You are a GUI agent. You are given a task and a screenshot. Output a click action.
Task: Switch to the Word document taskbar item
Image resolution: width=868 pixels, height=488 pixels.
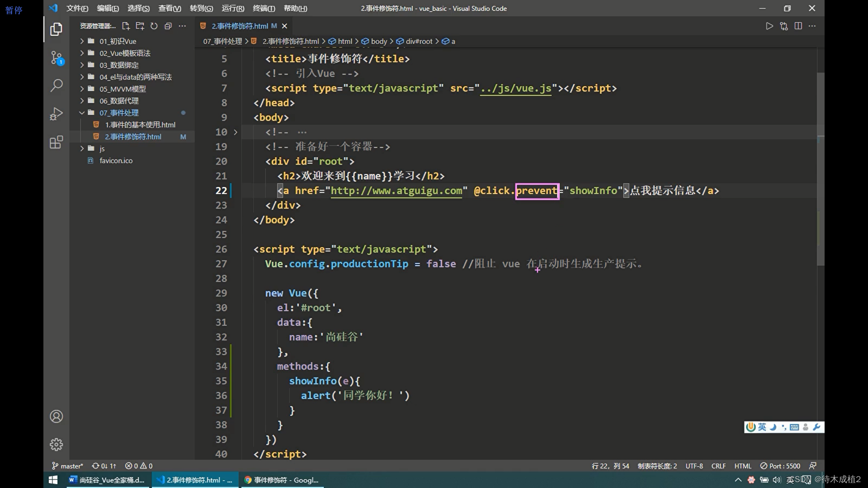click(x=107, y=480)
